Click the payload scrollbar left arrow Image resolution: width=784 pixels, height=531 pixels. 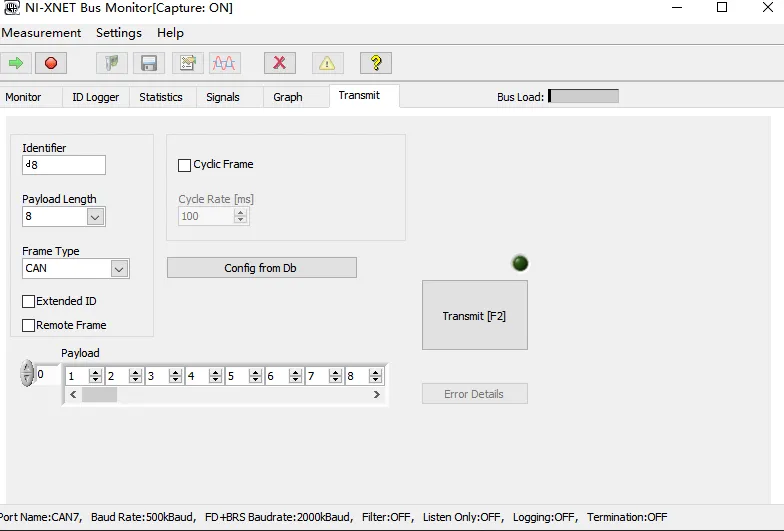pyautogui.click(x=73, y=394)
